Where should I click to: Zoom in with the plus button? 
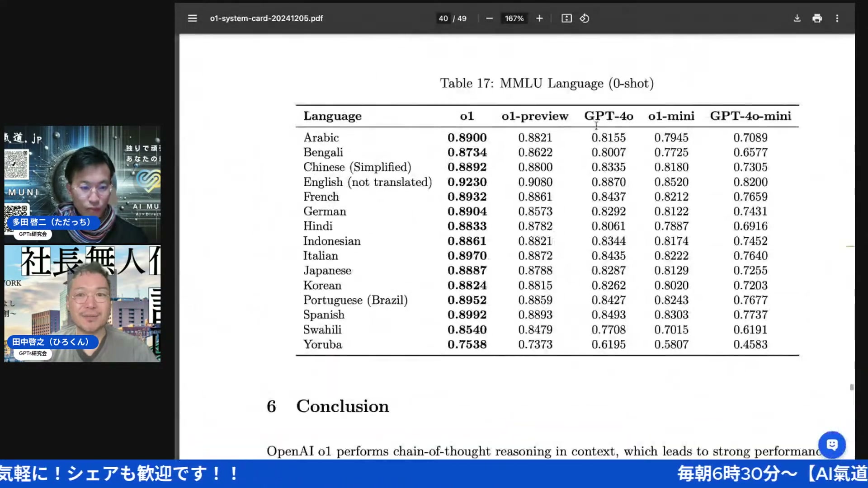click(x=539, y=19)
